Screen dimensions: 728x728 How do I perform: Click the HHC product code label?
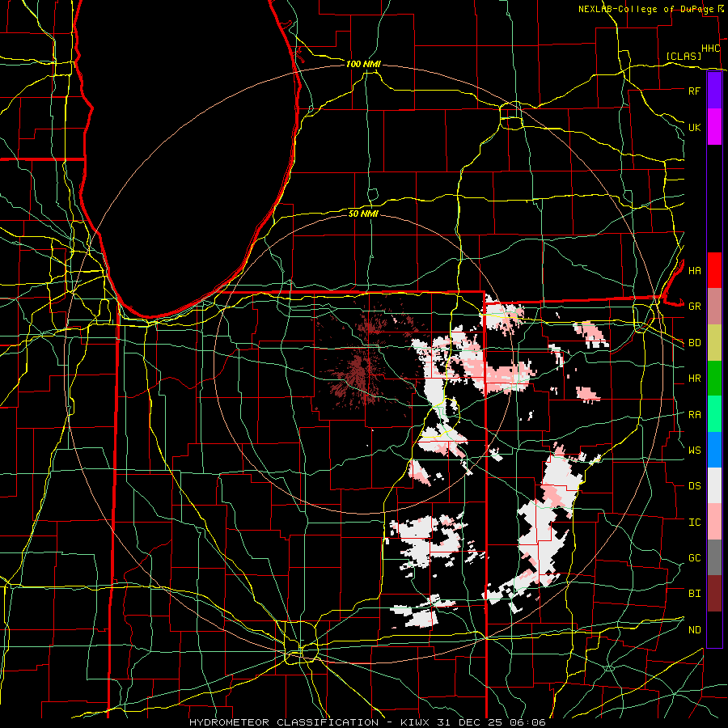[x=710, y=49]
